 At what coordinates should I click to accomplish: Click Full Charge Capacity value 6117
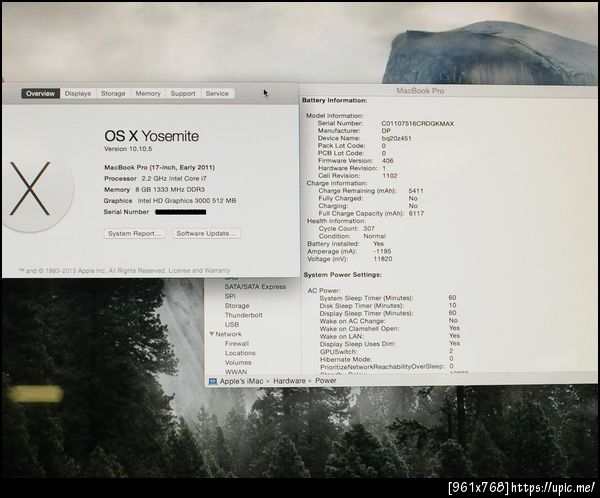coord(416,213)
